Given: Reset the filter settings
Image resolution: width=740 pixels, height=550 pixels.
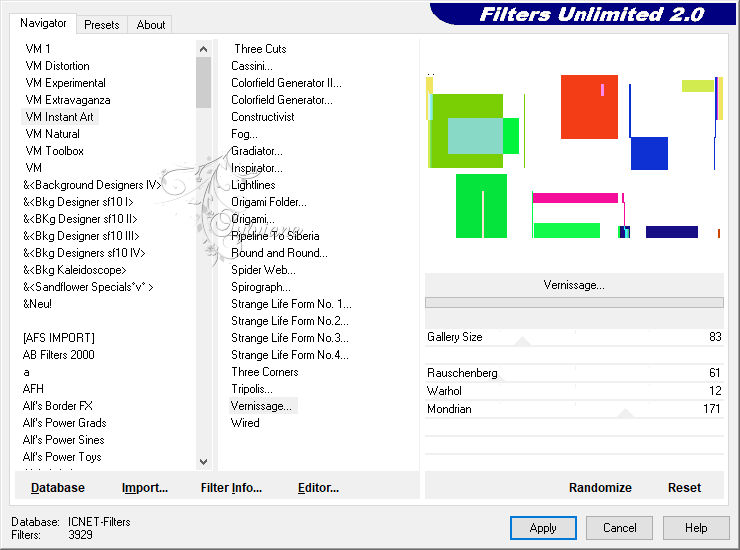Looking at the screenshot, I should pyautogui.click(x=684, y=488).
